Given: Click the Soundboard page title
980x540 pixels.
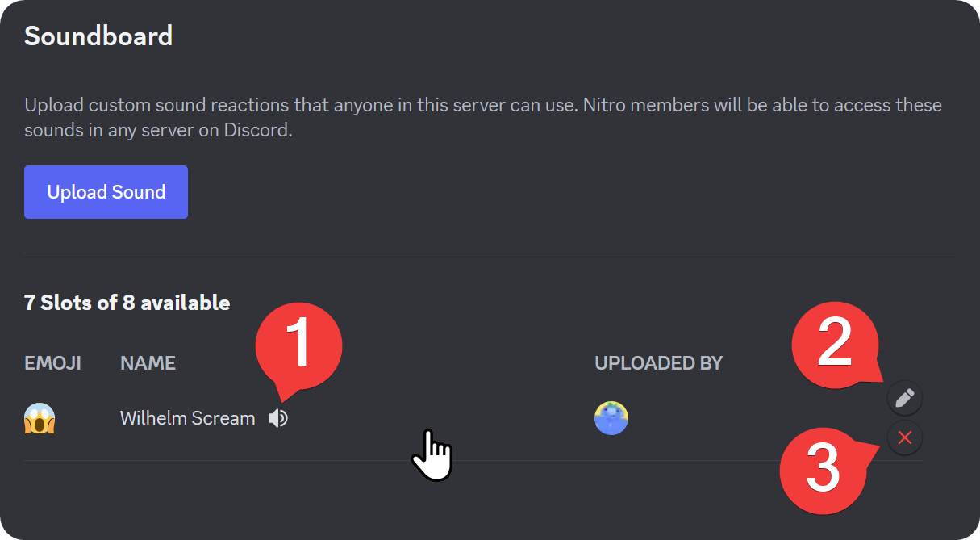Looking at the screenshot, I should click(x=98, y=36).
